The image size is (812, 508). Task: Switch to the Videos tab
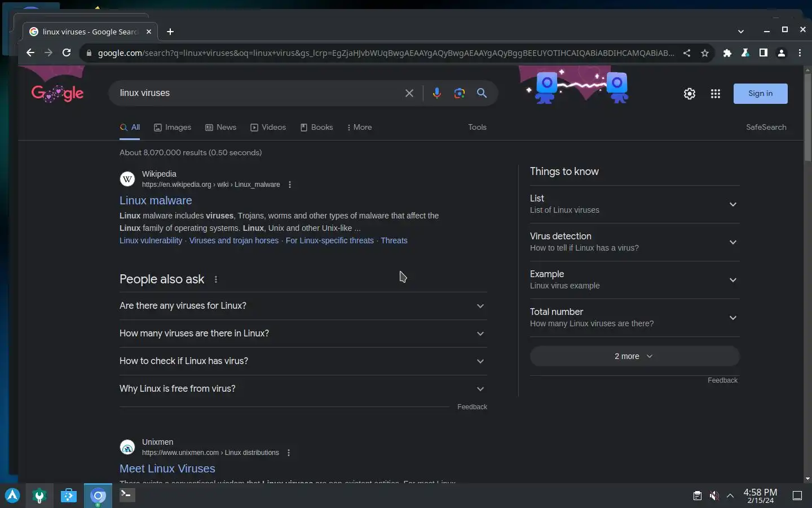[x=268, y=128]
